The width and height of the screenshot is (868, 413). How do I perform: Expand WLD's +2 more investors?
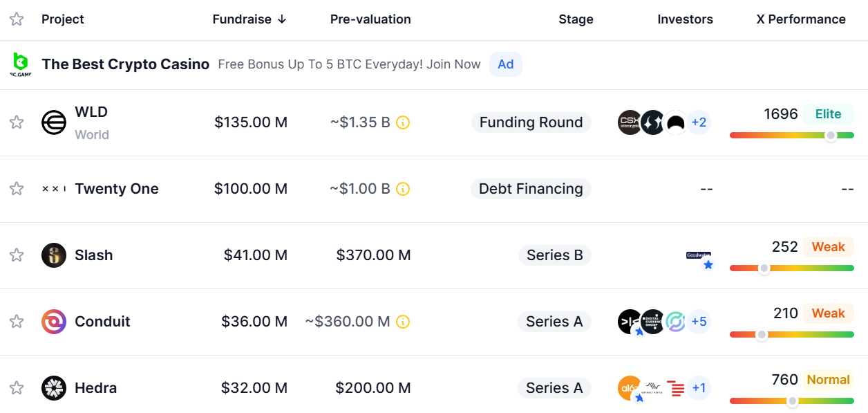[699, 122]
